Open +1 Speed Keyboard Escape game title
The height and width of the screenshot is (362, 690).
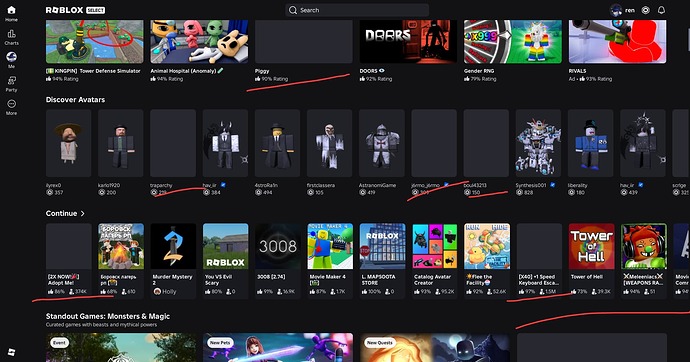(x=538, y=280)
